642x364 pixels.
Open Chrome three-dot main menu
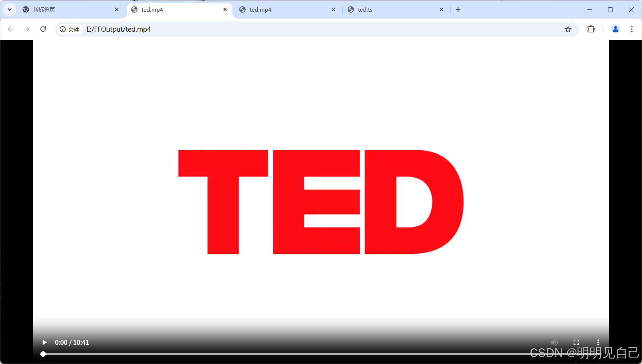pos(632,29)
